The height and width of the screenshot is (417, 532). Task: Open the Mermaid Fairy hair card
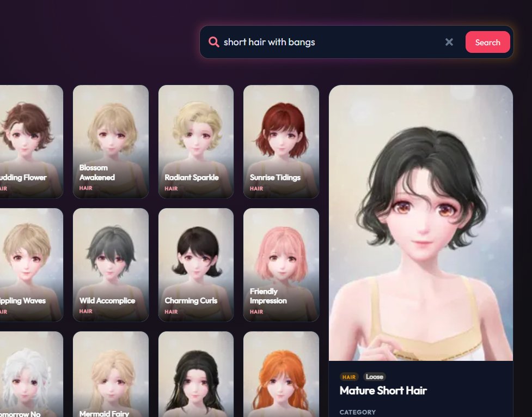111,374
